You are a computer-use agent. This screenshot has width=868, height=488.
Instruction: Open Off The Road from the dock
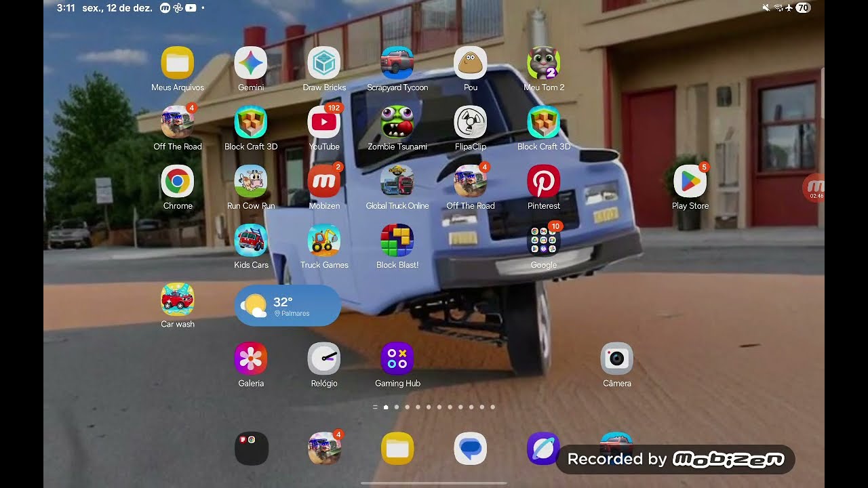(324, 448)
